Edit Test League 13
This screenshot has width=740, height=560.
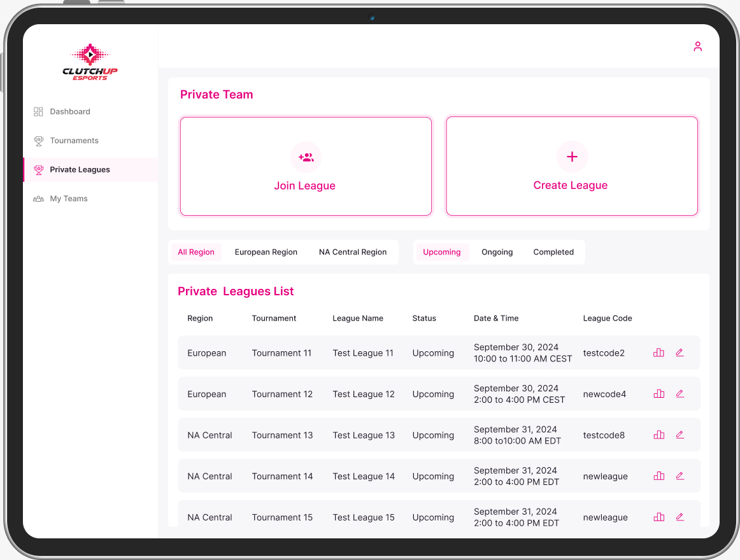click(x=680, y=435)
